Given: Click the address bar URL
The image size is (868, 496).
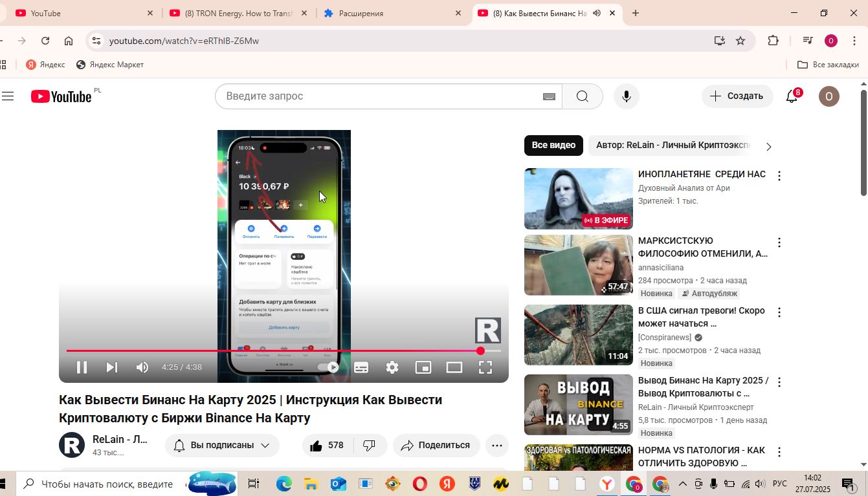Looking at the screenshot, I should point(184,41).
